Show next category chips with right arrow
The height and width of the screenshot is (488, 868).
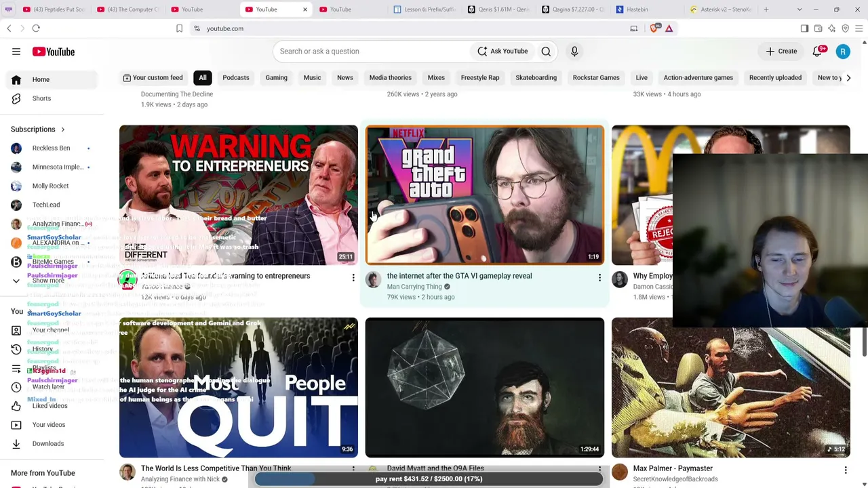coord(848,78)
